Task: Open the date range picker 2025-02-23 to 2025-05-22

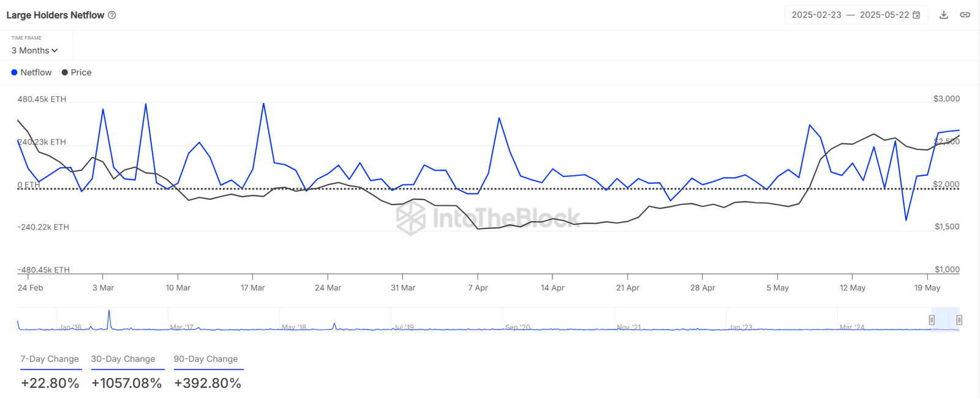Action: click(856, 15)
